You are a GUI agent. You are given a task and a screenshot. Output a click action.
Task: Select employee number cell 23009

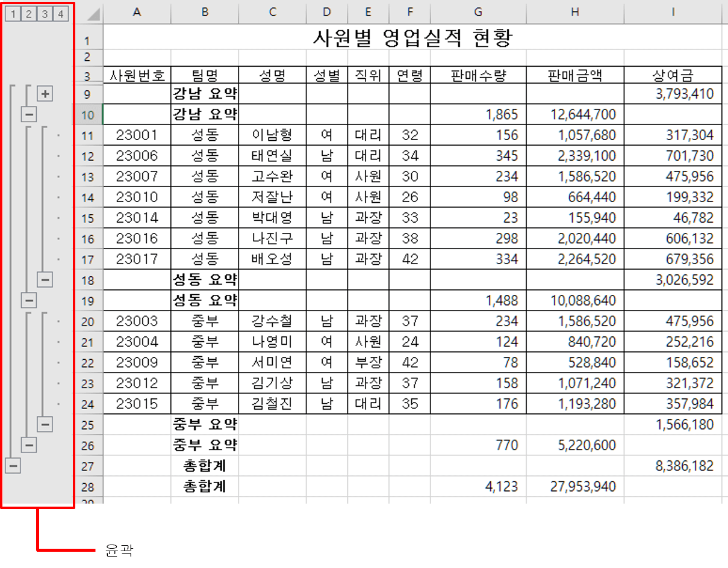[x=137, y=362]
